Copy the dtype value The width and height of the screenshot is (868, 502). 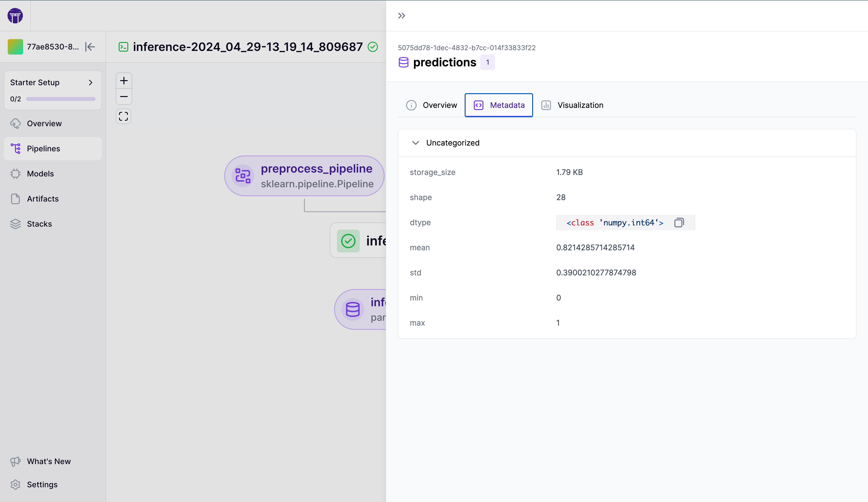point(679,223)
